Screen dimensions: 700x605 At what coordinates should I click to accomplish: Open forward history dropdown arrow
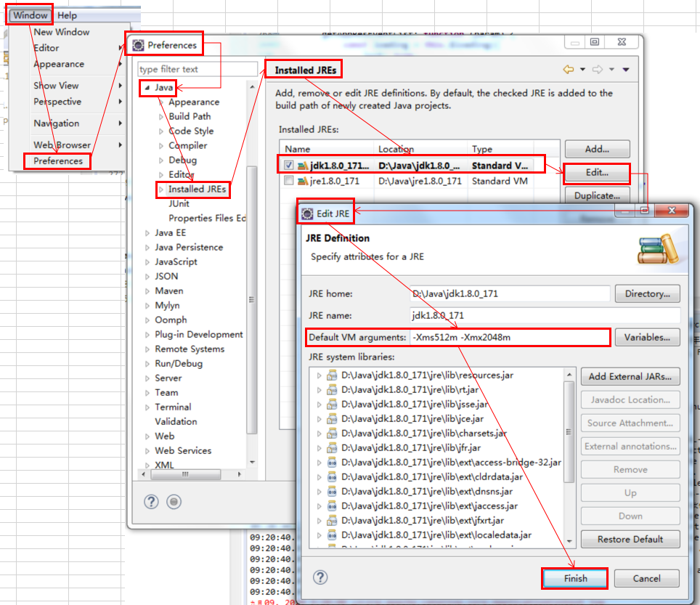pyautogui.click(x=611, y=70)
